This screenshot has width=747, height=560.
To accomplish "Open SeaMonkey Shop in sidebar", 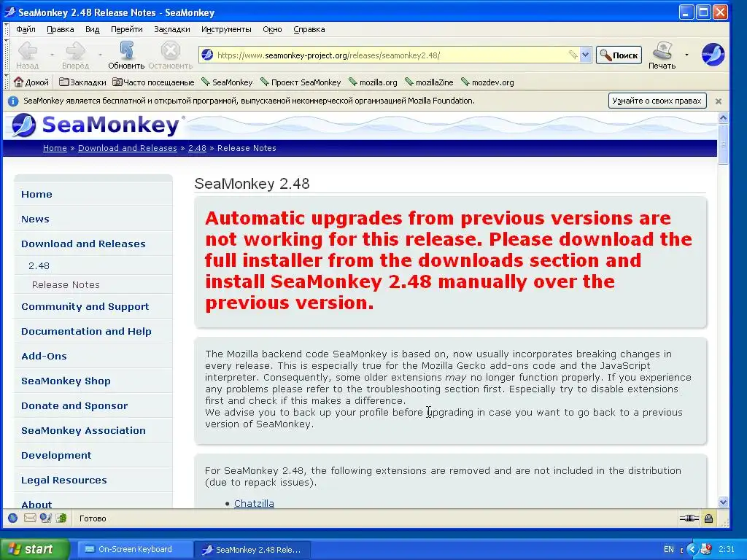I will pyautogui.click(x=66, y=381).
